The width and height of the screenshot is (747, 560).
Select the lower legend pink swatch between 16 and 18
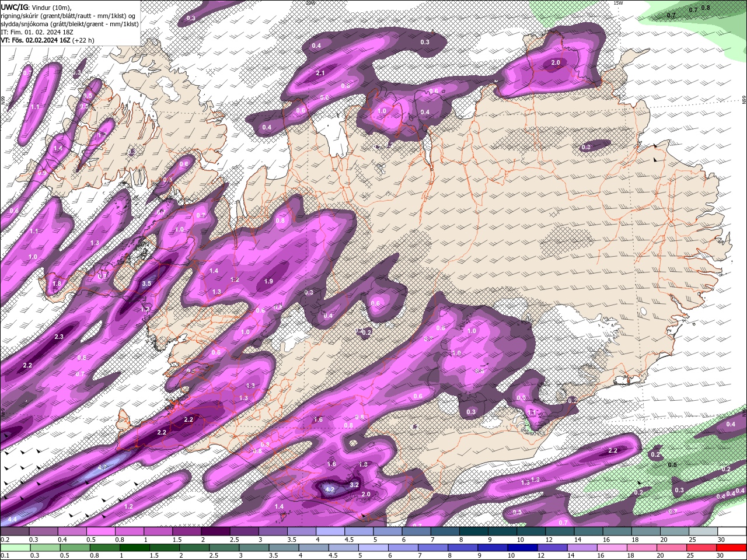click(x=612, y=548)
